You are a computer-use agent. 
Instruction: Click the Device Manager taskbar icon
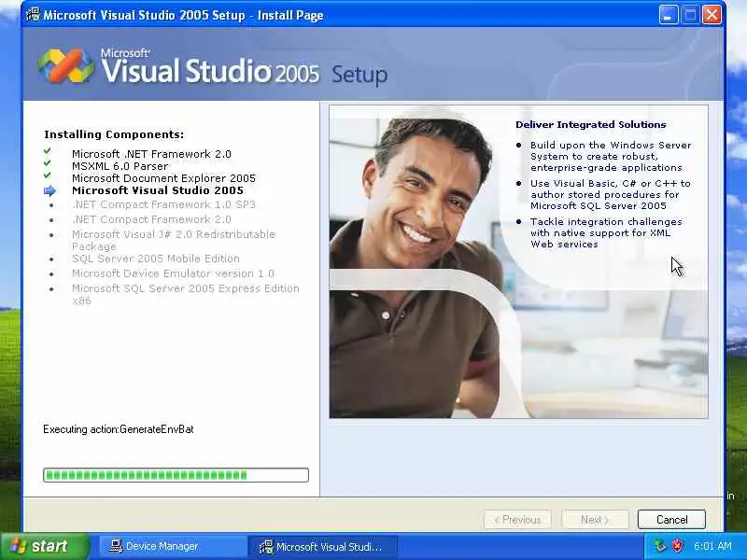[x=115, y=546]
